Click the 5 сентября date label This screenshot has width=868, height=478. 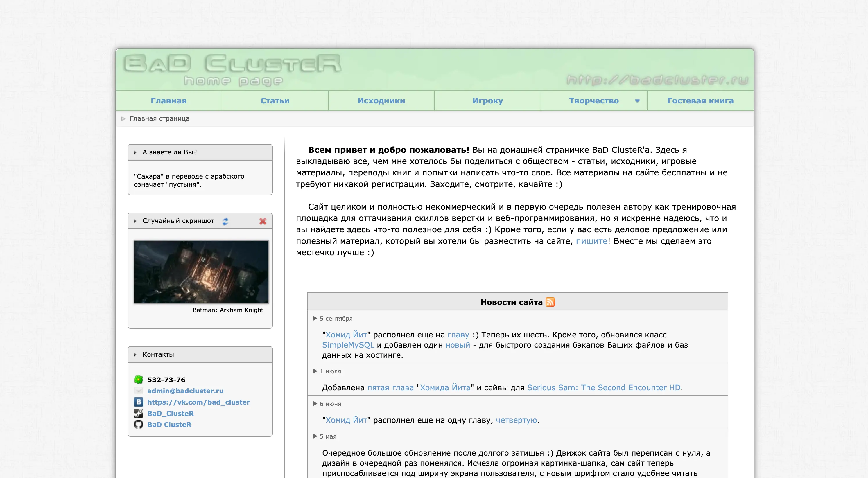click(x=336, y=318)
